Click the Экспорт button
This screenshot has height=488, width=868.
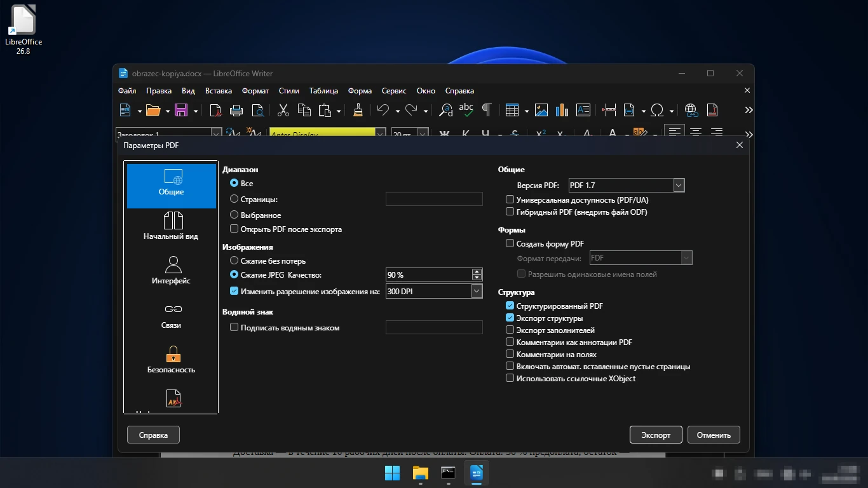click(656, 435)
